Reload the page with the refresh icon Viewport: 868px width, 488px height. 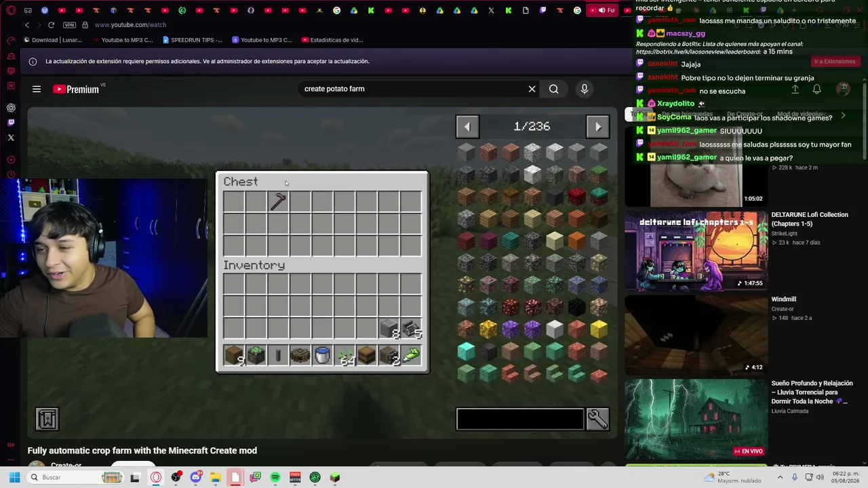[51, 25]
